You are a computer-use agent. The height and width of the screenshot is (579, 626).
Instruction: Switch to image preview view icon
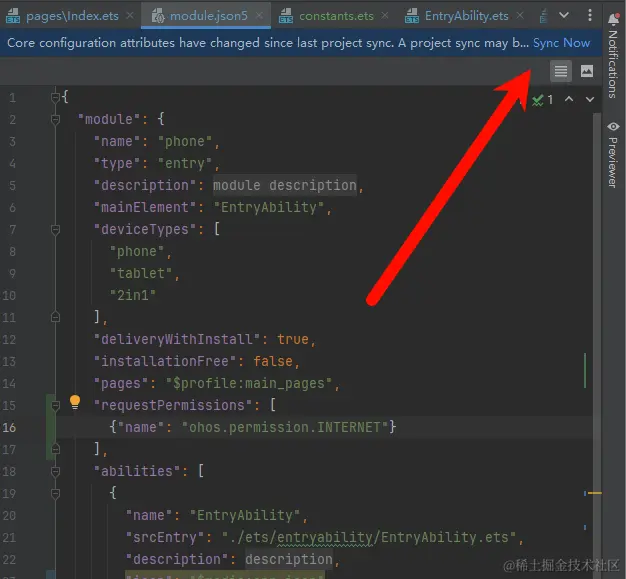586,71
